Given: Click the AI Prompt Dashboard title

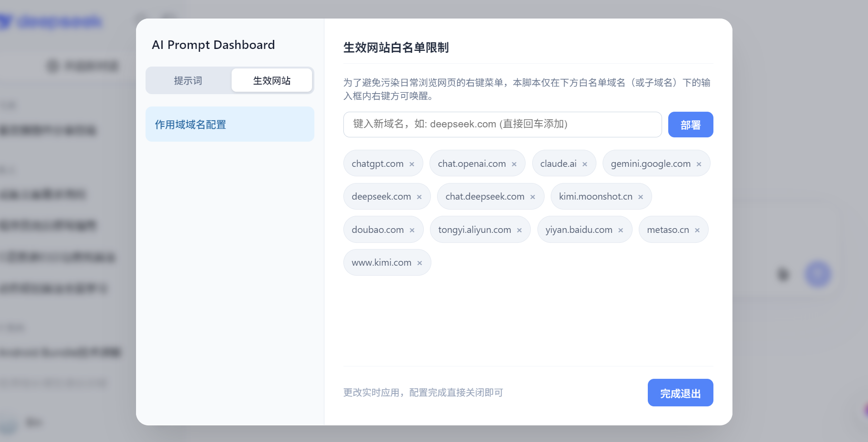Looking at the screenshot, I should click(213, 45).
